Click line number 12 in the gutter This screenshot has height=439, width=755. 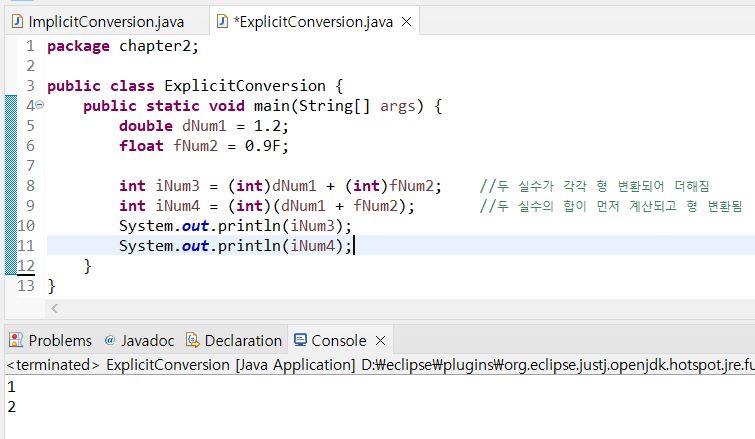click(26, 266)
